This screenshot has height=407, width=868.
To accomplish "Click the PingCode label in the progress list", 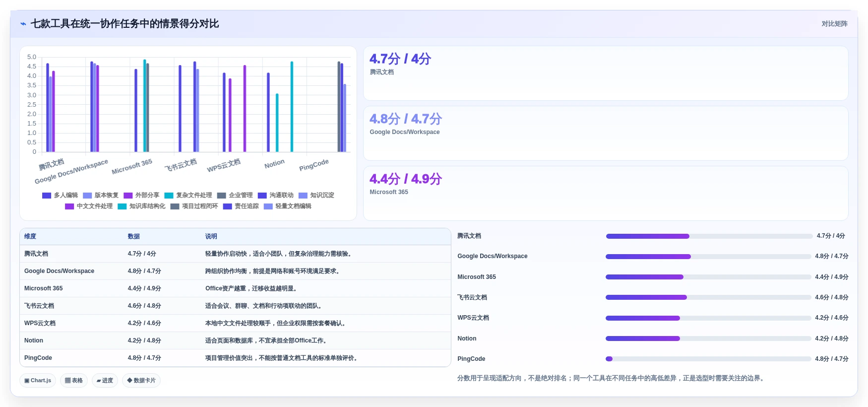I will (x=471, y=359).
